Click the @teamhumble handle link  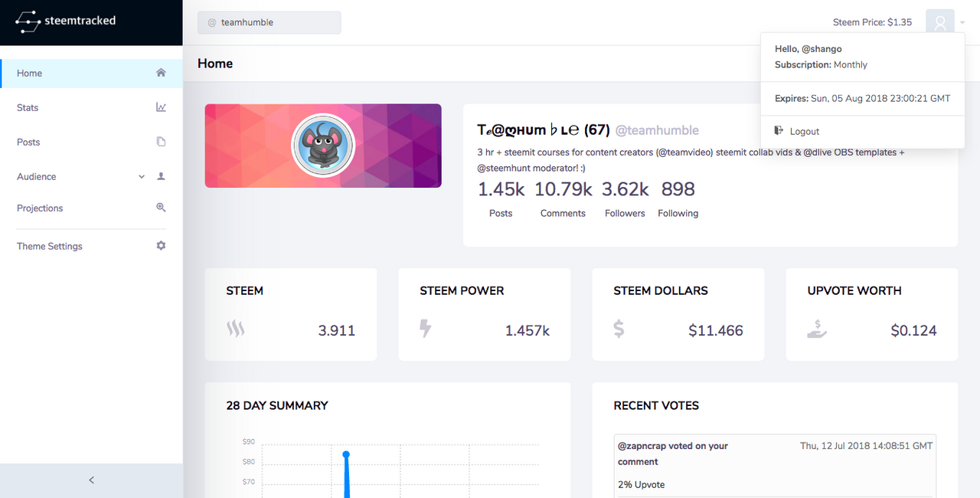click(x=657, y=130)
